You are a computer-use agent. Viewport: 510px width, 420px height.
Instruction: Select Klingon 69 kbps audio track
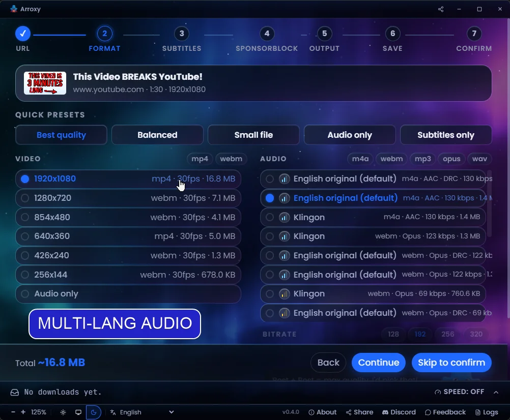373,293
